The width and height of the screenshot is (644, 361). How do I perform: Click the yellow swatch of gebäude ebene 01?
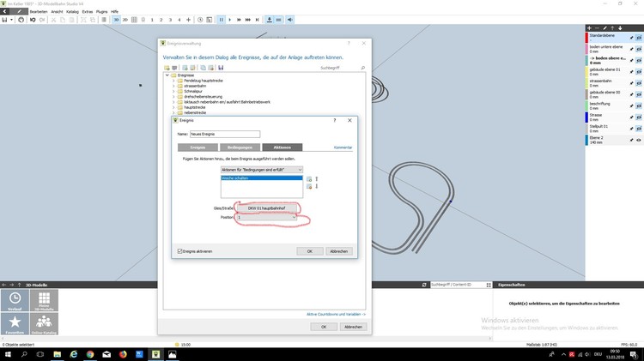point(587,71)
